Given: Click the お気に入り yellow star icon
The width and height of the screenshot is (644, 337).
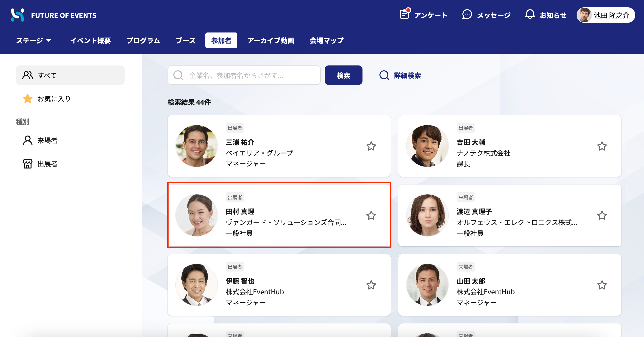Looking at the screenshot, I should coord(27,99).
